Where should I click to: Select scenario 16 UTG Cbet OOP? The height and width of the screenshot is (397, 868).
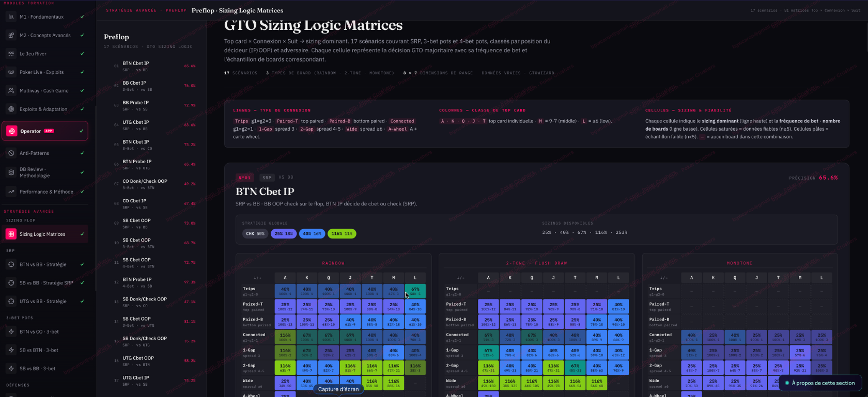(x=155, y=361)
